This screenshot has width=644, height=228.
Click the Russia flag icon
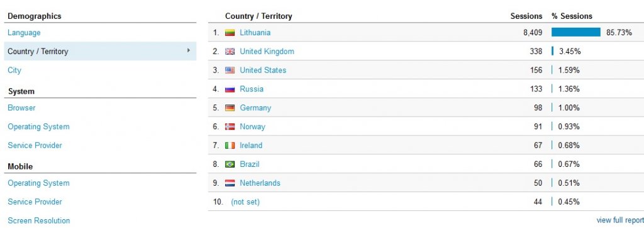click(x=230, y=89)
